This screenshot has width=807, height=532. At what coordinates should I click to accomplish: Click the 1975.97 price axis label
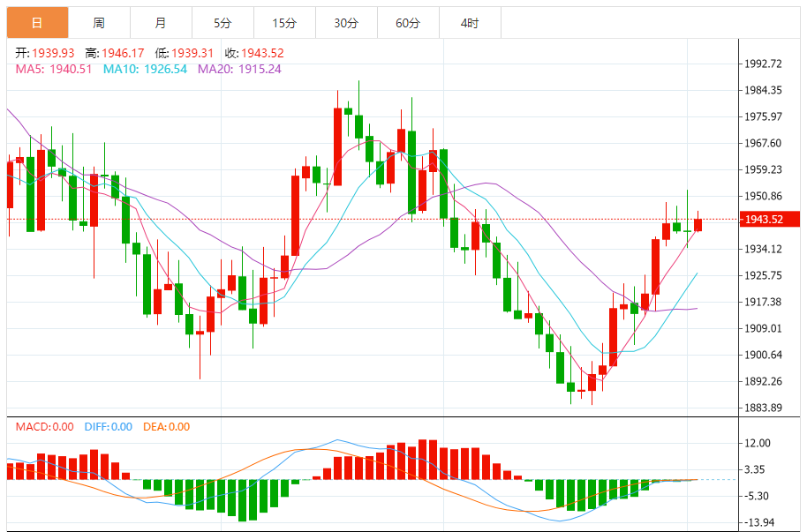click(x=763, y=116)
